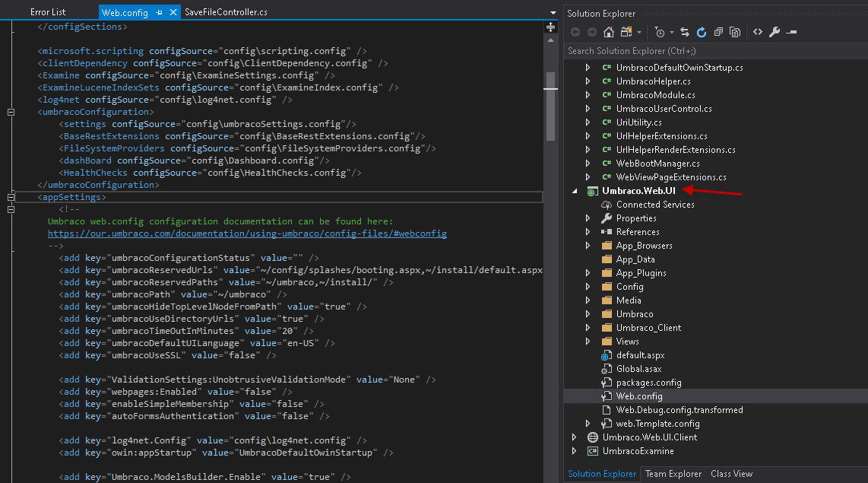Viewport: 868px width, 483px height.
Task: Click in the Search Solution Explorer field
Action: 715,51
